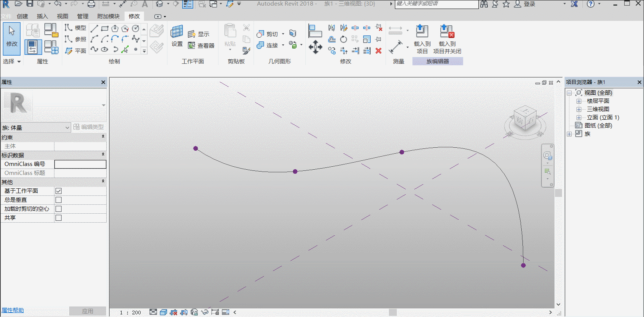Open the 管理 ribbon tab

83,16
